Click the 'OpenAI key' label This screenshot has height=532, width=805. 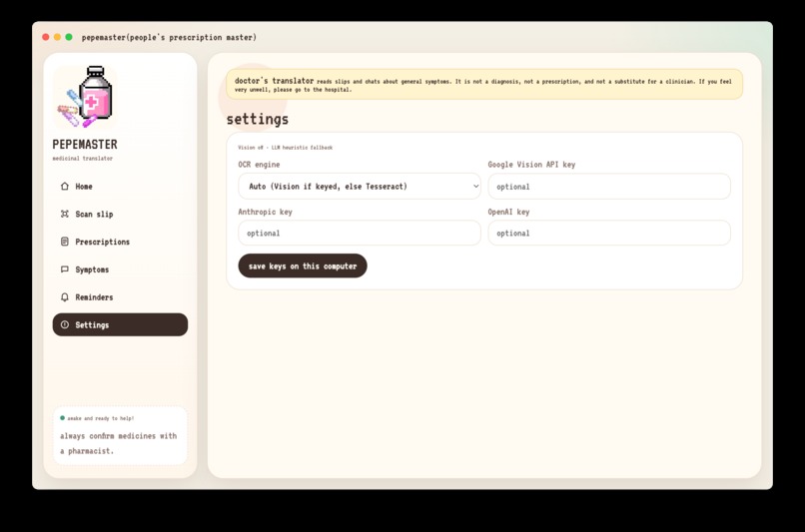point(508,212)
